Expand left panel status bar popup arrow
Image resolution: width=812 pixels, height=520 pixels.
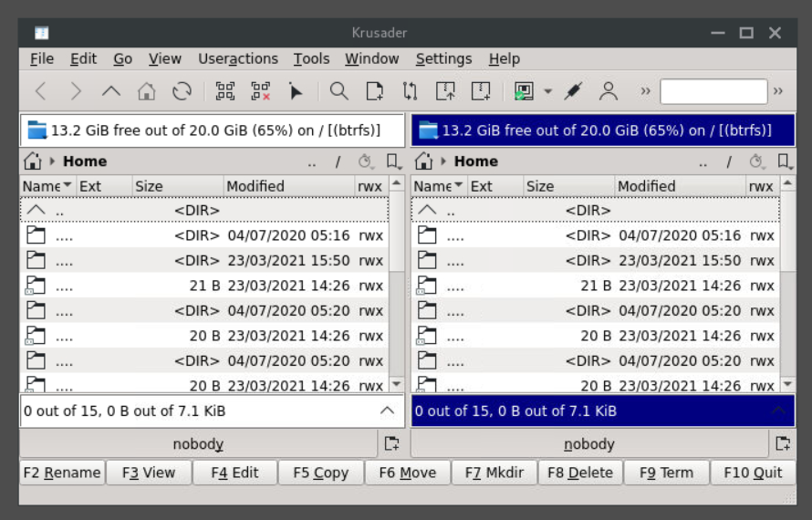point(388,411)
